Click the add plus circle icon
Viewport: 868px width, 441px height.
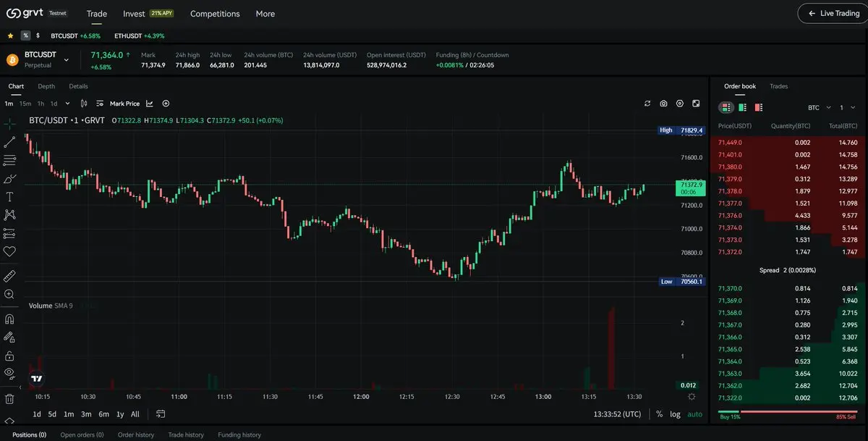(166, 104)
